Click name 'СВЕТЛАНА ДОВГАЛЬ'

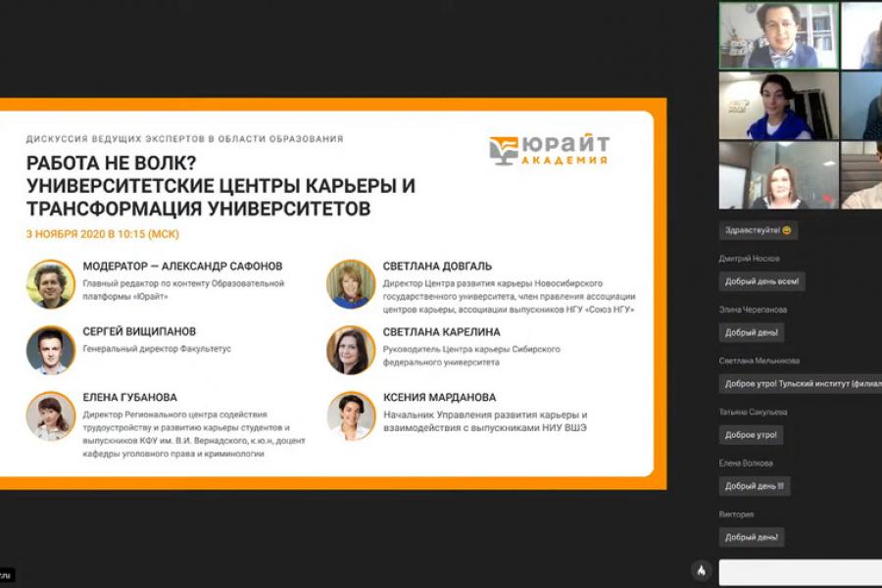[438, 267]
